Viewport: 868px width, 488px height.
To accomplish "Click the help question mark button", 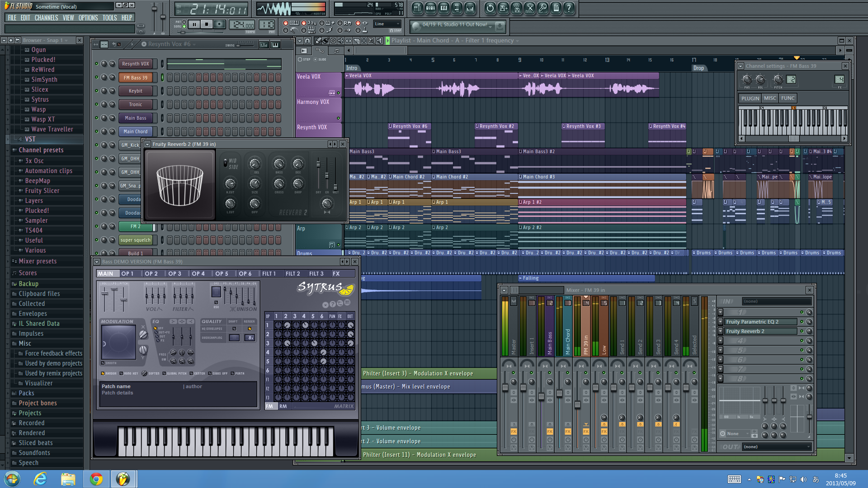I will click(569, 8).
